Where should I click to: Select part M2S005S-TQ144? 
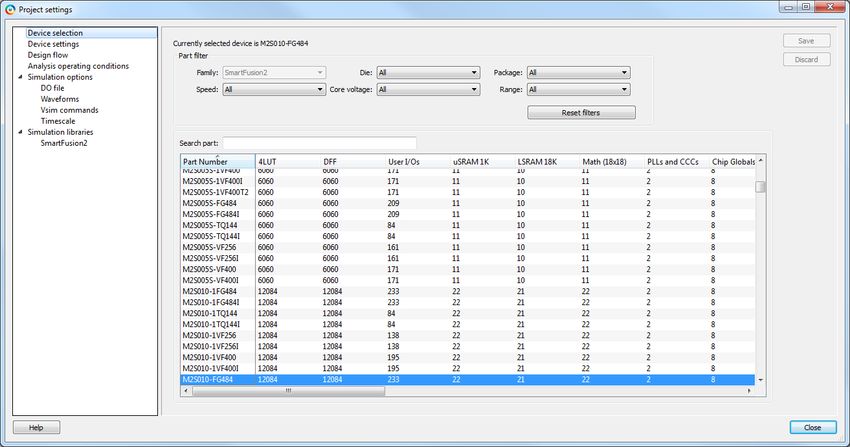click(x=467, y=225)
